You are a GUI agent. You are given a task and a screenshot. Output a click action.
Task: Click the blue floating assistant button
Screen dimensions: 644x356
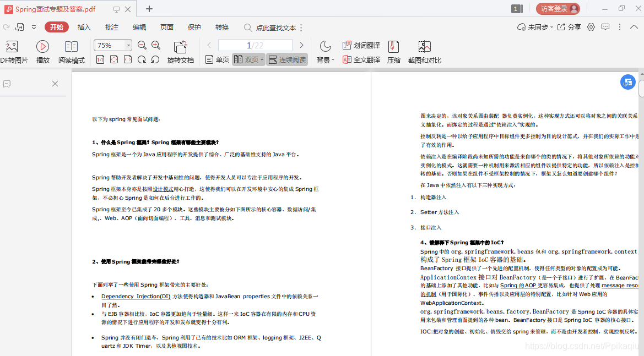(627, 83)
